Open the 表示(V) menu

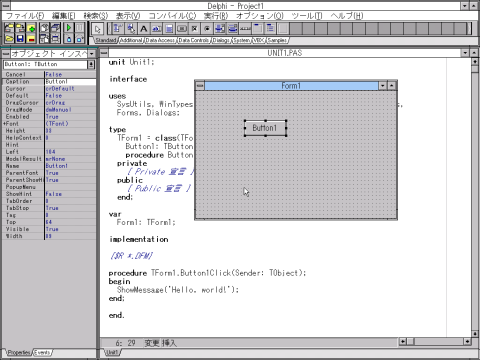128,16
